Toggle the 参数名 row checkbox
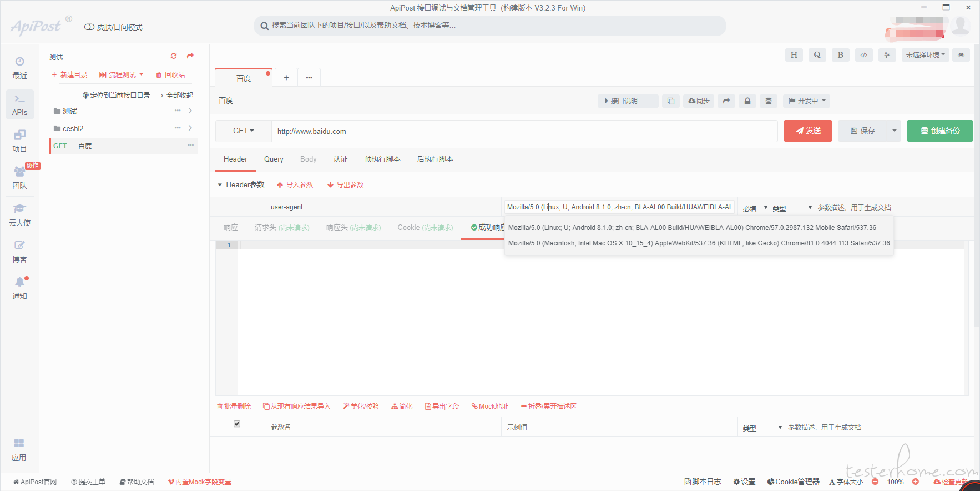Viewport: 980px width, 491px height. pyautogui.click(x=237, y=424)
